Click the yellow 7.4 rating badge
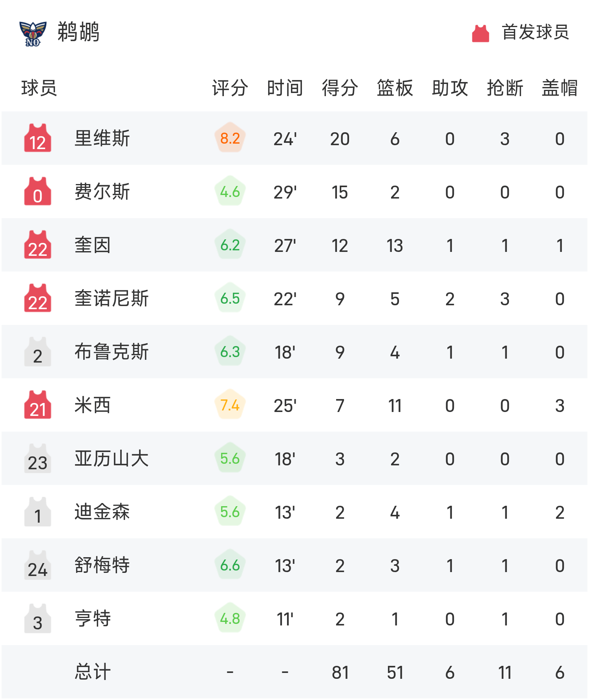This screenshot has width=589, height=700. 230,405
